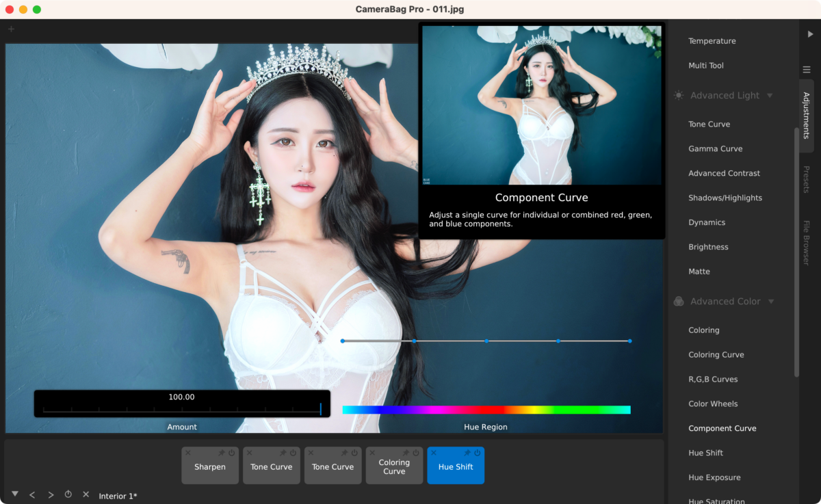Select Component Curve in the list
Image resolution: width=821 pixels, height=504 pixels.
(722, 429)
